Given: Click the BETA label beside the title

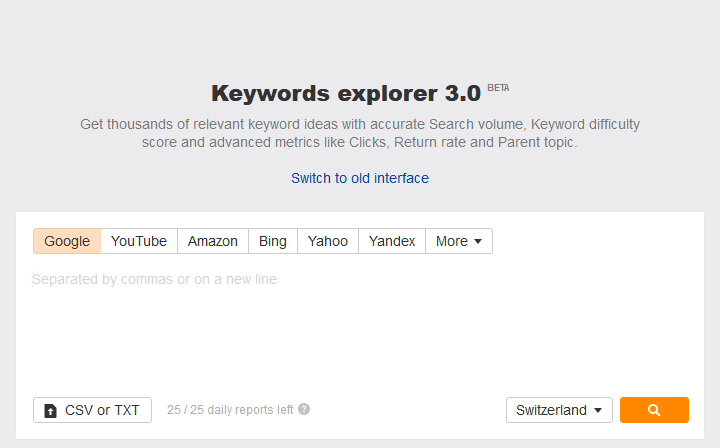Looking at the screenshot, I should tap(498, 88).
